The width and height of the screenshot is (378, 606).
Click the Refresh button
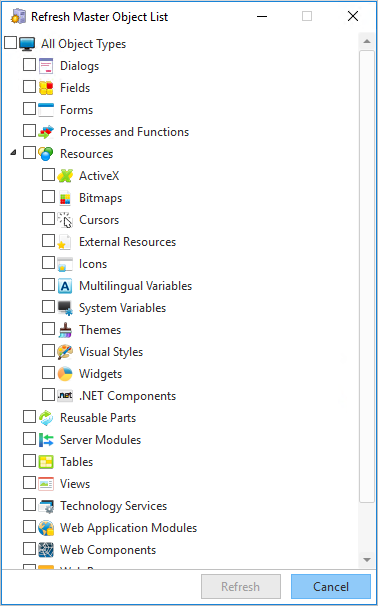[x=241, y=587]
